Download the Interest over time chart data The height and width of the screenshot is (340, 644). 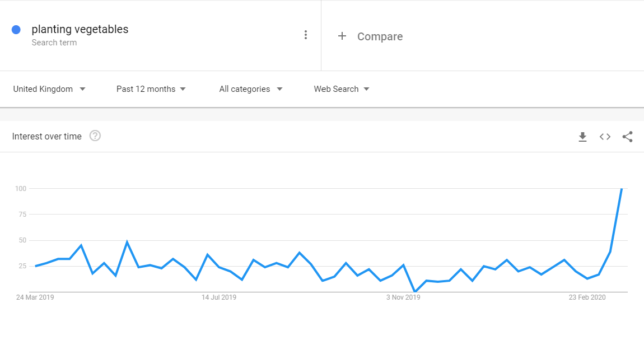click(x=582, y=137)
